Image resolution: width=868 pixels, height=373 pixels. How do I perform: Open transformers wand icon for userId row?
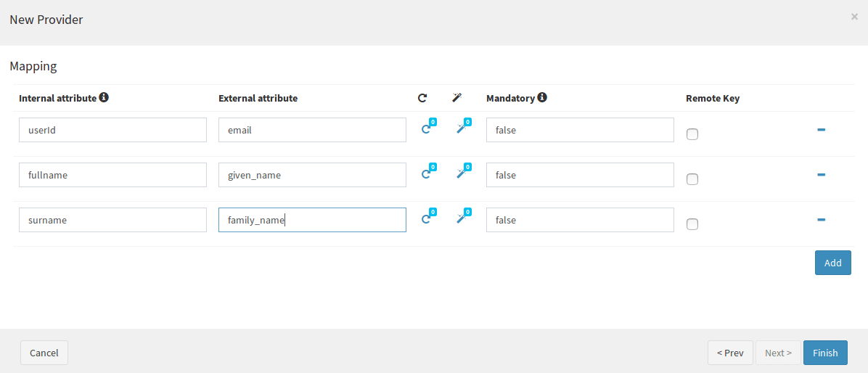461,129
